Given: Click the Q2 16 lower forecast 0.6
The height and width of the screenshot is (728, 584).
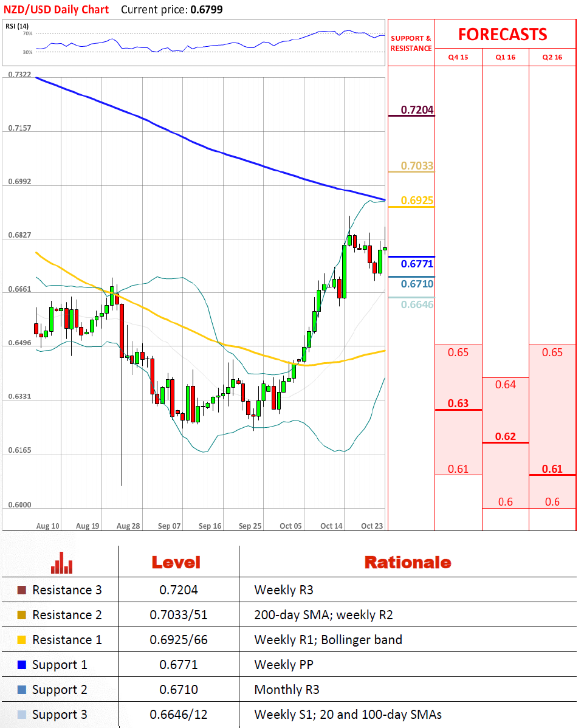Looking at the screenshot, I should point(552,502).
